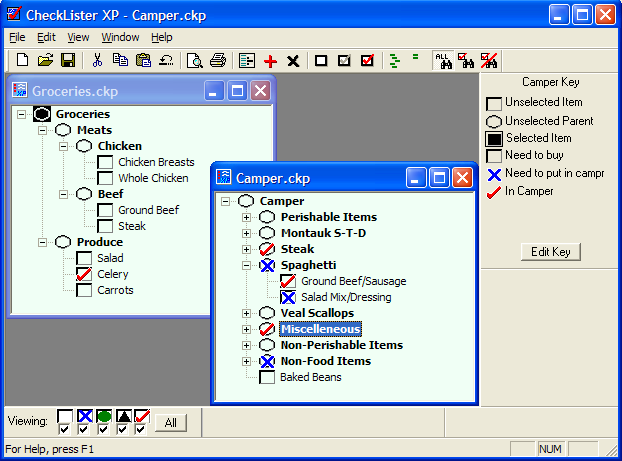Image resolution: width=622 pixels, height=461 pixels.
Task: Open a file with the folder icon
Action: (45, 60)
